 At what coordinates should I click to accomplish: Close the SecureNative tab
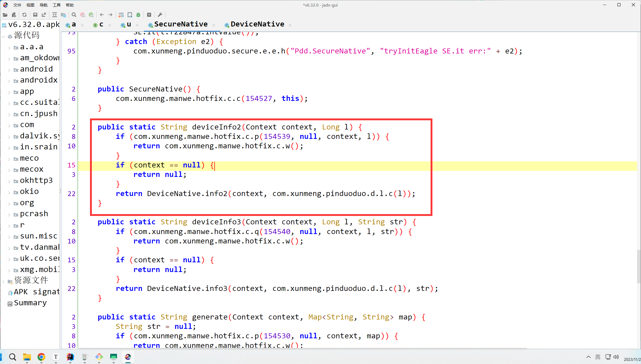(x=214, y=25)
